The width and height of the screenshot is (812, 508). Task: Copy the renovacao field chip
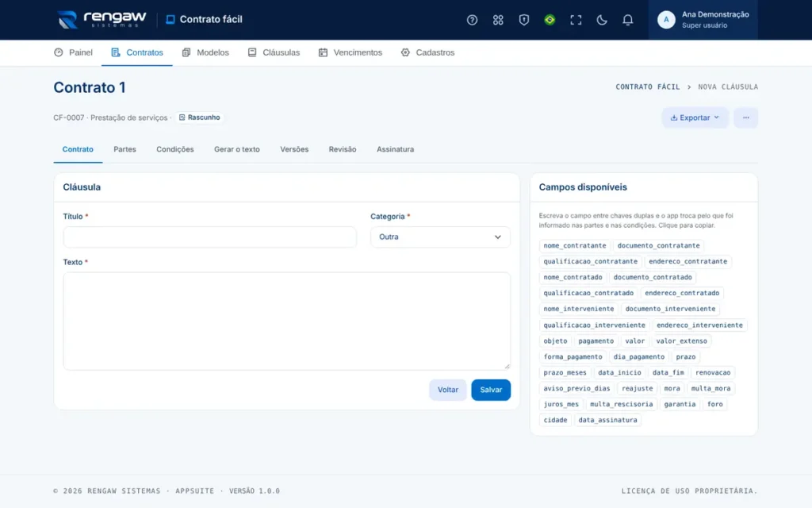point(713,373)
